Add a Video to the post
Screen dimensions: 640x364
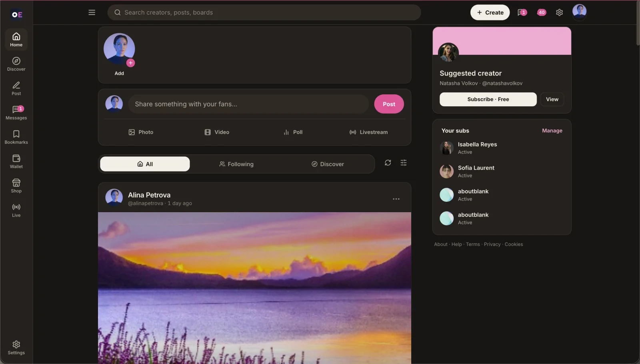[x=217, y=132]
